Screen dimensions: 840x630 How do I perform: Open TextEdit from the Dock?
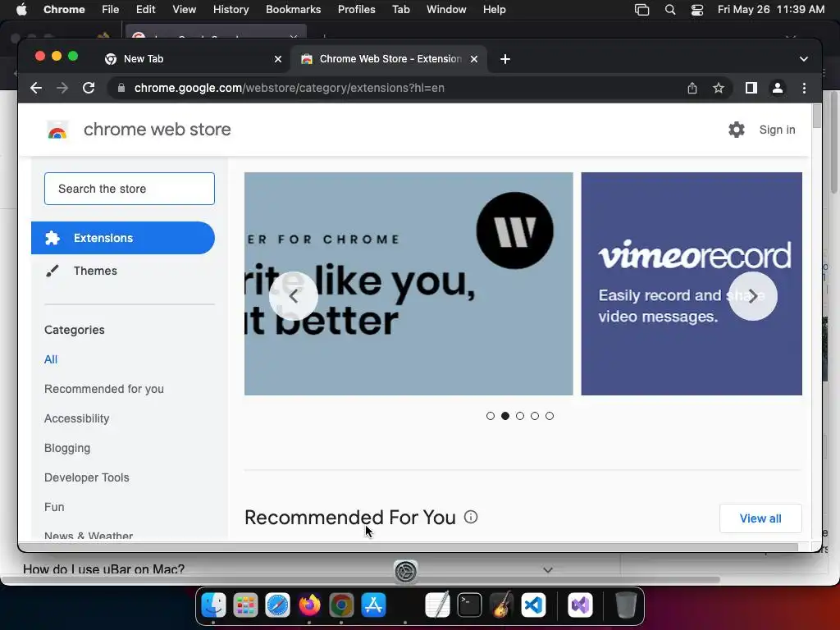click(437, 605)
